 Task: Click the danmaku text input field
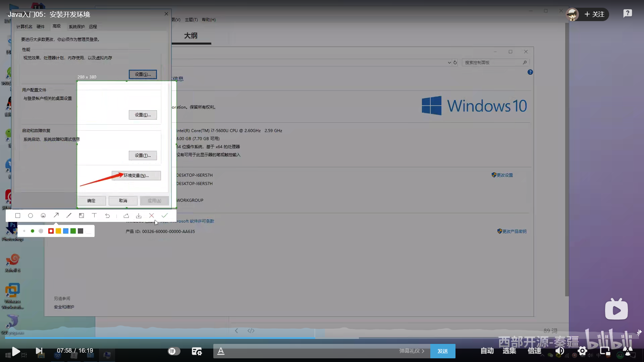point(309,351)
